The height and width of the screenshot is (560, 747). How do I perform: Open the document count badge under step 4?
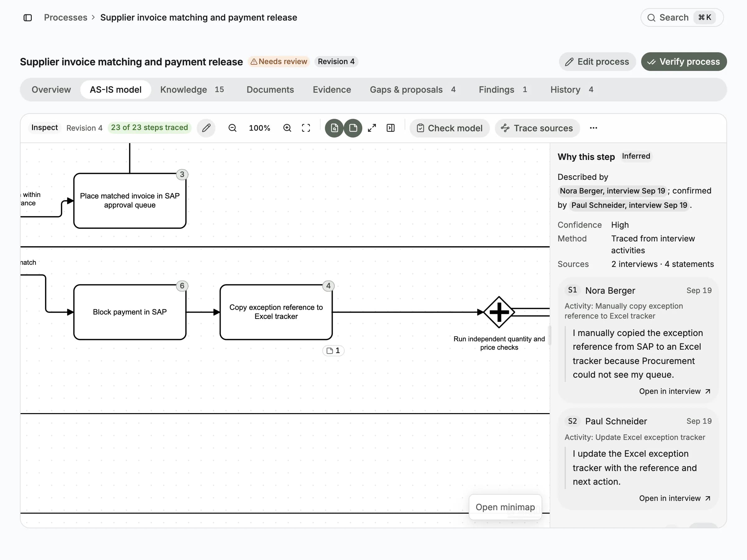pos(333,351)
